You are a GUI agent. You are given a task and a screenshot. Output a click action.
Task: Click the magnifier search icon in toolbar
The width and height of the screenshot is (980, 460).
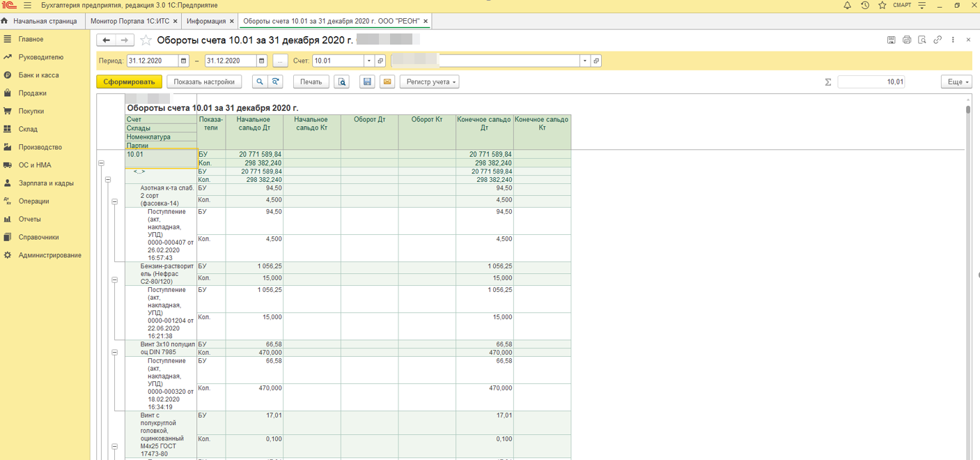[259, 82]
